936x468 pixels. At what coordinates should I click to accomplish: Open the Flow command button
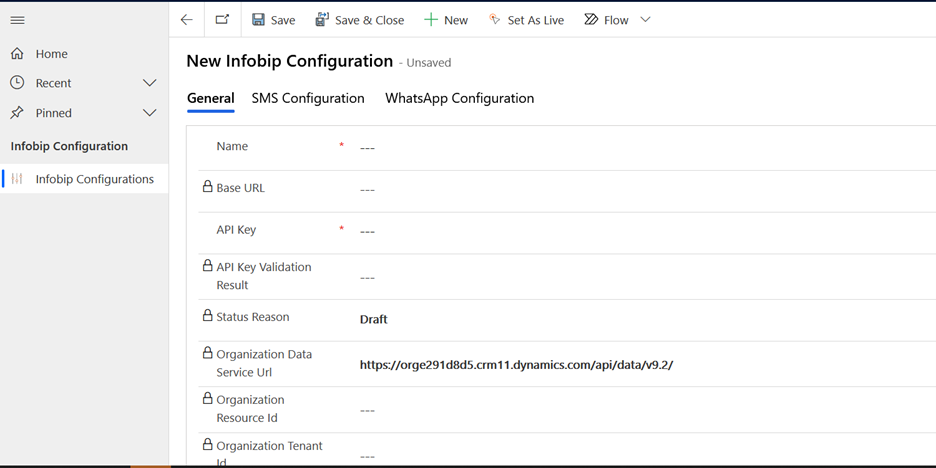(606, 20)
